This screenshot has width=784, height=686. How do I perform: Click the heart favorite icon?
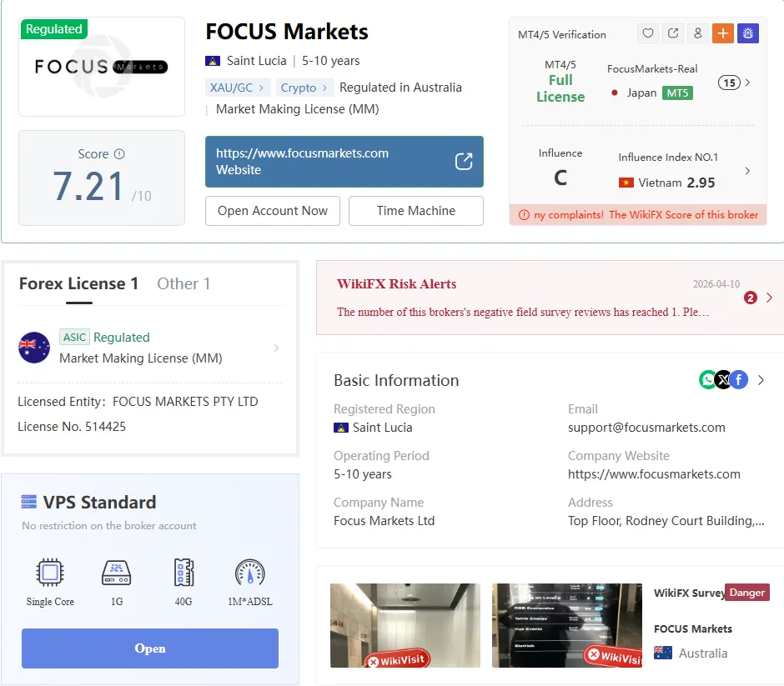647,33
